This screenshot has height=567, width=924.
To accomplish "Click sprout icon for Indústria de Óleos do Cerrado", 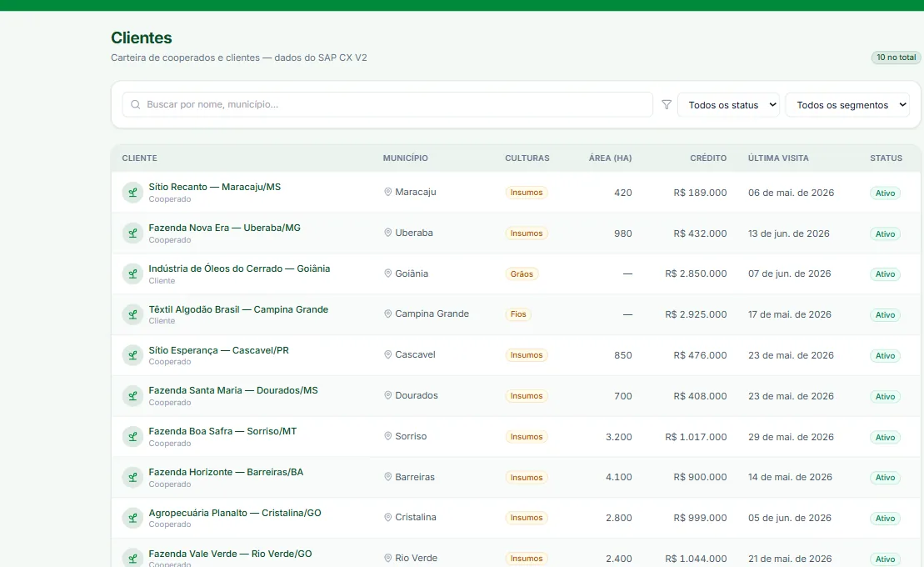I will click(132, 273).
